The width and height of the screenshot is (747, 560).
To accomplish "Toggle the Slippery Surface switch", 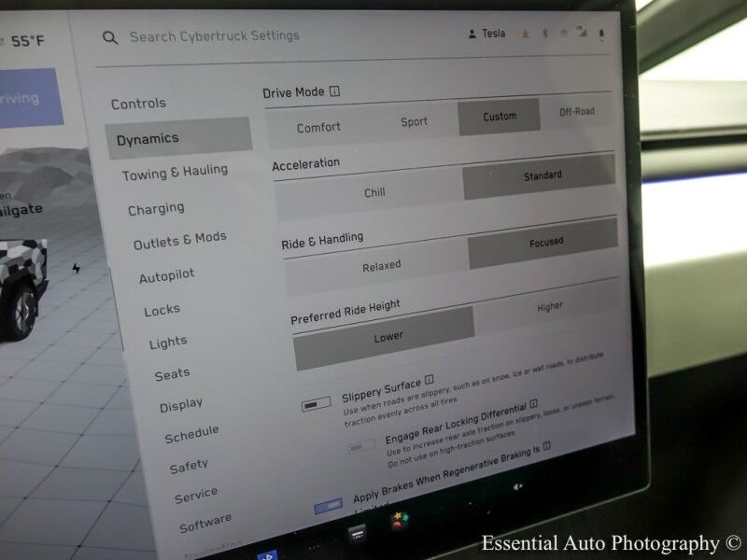I will click(x=317, y=404).
